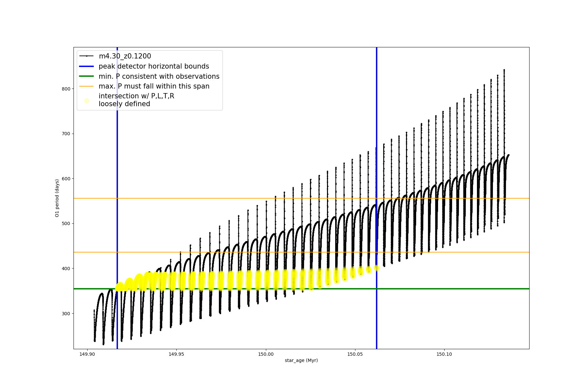Click the orange line swatch in the legend
588x392 pixels.
pos(87,86)
